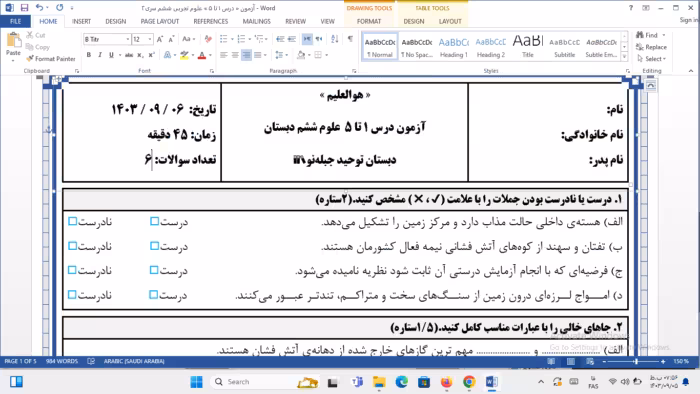Check درست box for sentence ب
Image resolution: width=700 pixels, height=394 pixels.
[154, 246]
